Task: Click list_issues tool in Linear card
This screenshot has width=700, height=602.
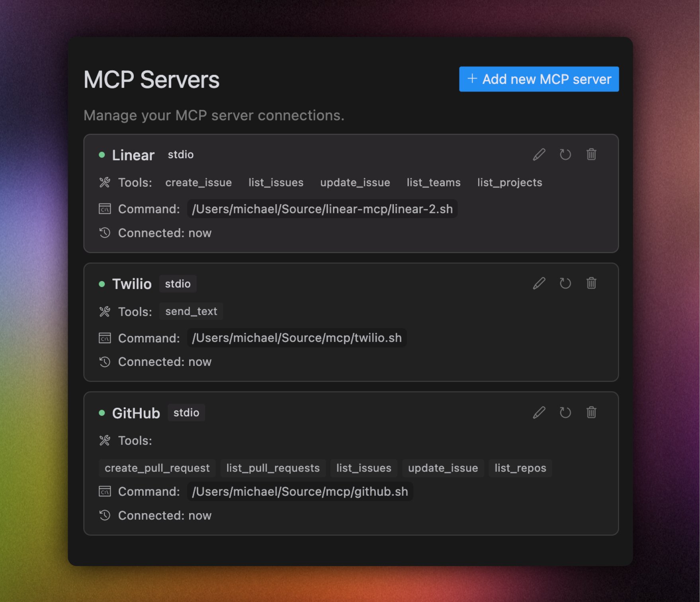Action: click(x=276, y=182)
